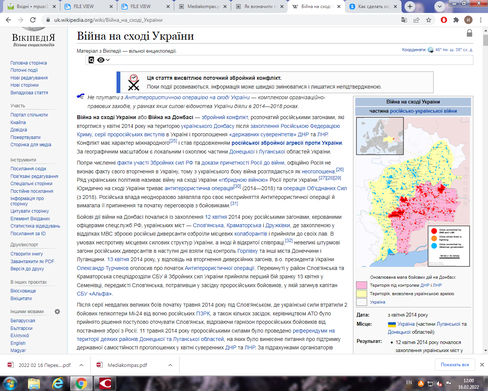Image resolution: width=488 pixels, height=391 pixels.
Task: Open the Windows Start menu
Action: [x=10, y=384]
